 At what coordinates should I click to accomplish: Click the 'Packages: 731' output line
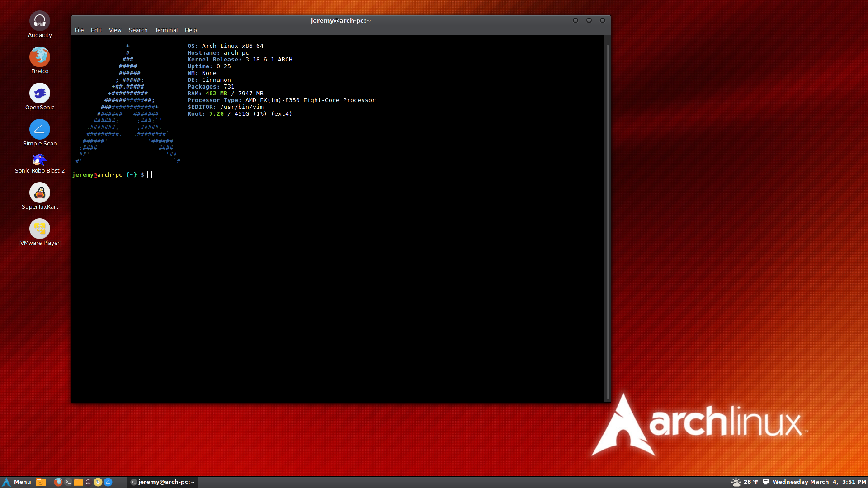point(211,87)
